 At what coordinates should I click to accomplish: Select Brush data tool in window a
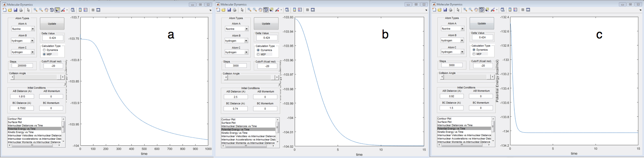click(63, 10)
